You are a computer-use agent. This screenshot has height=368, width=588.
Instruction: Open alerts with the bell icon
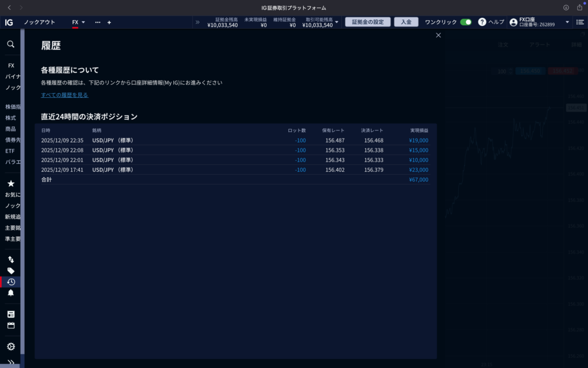(10, 293)
